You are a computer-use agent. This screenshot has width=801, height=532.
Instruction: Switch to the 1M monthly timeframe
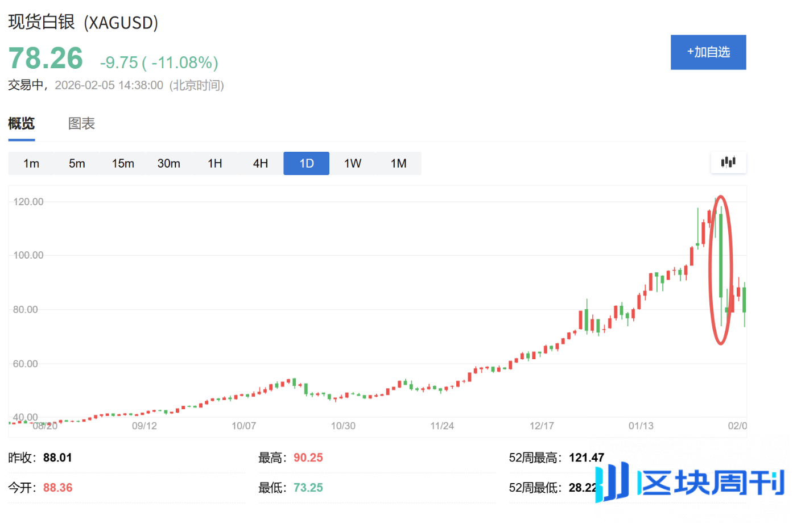point(398,163)
